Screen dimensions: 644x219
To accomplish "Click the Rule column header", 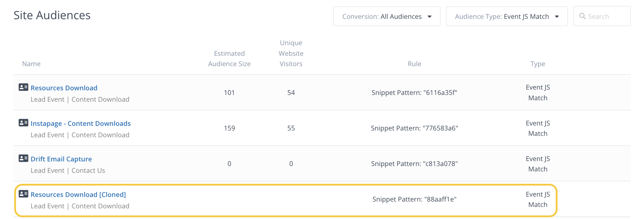I will [414, 64].
